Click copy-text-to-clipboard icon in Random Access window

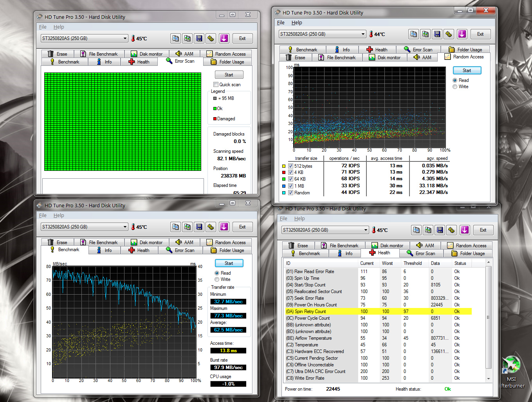coord(414,34)
